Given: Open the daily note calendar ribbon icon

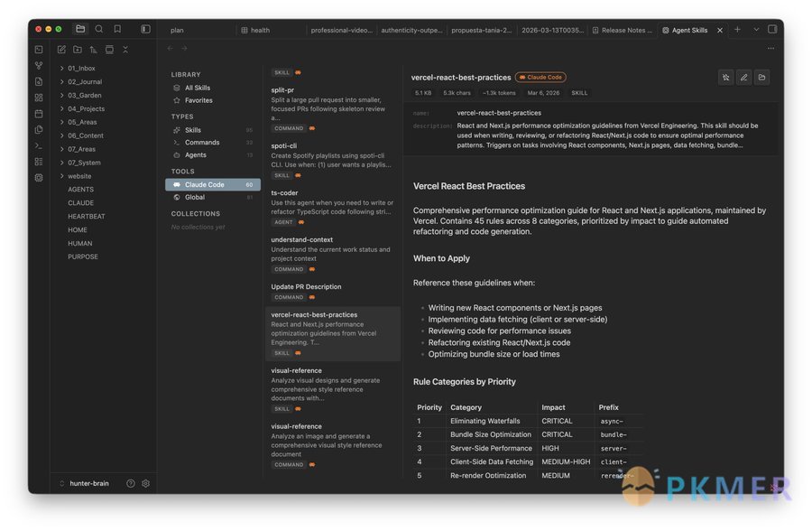Looking at the screenshot, I should click(39, 114).
